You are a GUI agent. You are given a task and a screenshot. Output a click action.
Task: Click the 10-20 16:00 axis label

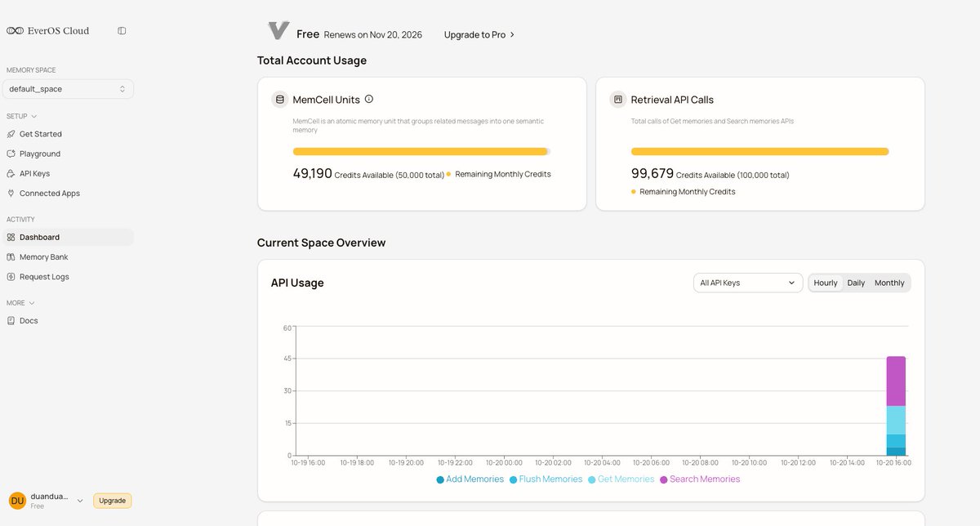894,462
